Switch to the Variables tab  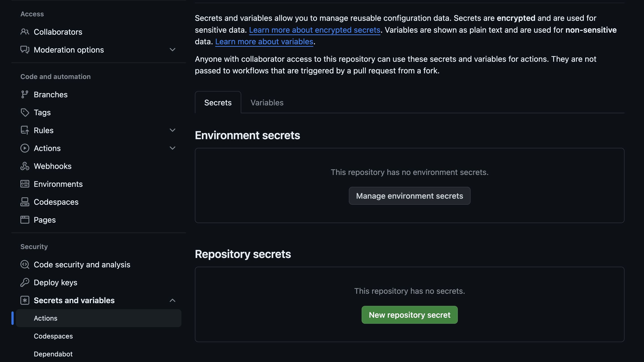point(267,102)
